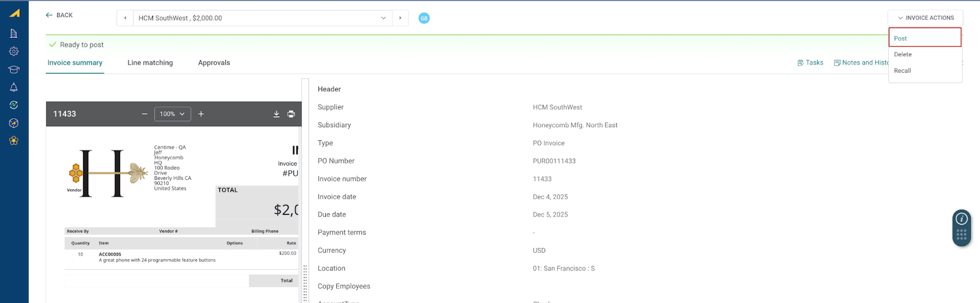
Task: Select Post from invoice actions menu
Action: [x=924, y=38]
